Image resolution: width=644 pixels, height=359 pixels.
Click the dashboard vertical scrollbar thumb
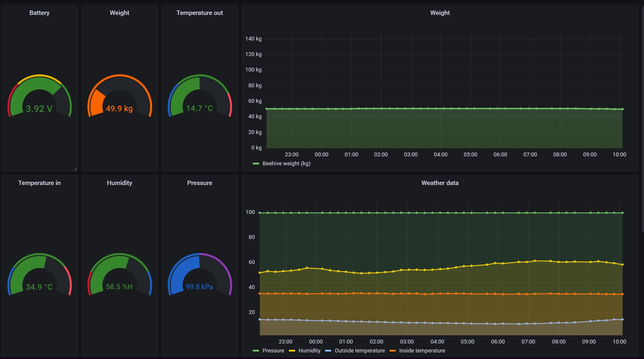tap(643, 119)
